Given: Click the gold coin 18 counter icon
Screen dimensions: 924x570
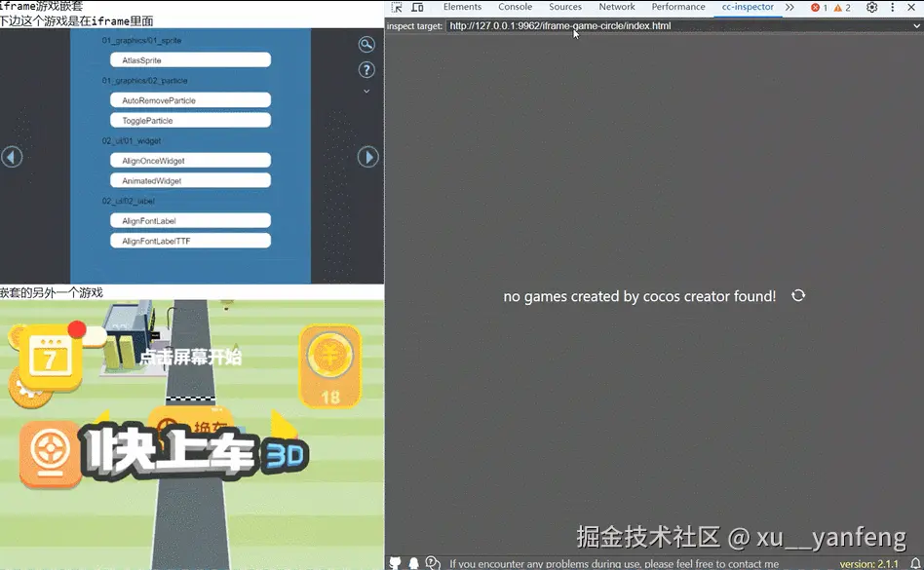Looking at the screenshot, I should [330, 367].
